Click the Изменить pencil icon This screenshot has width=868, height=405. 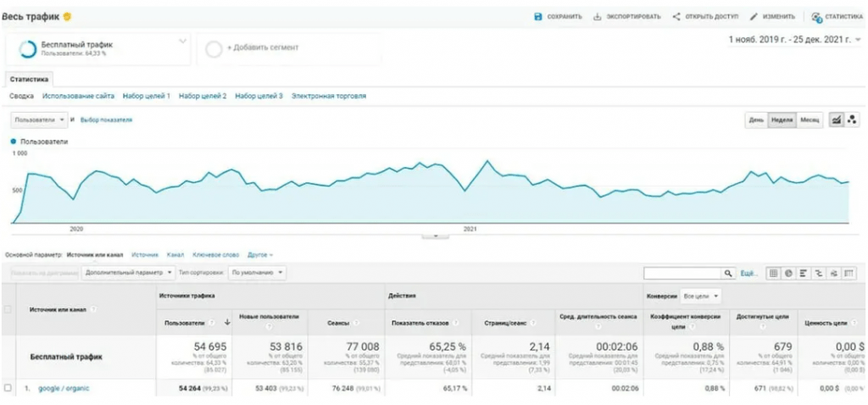tap(754, 17)
